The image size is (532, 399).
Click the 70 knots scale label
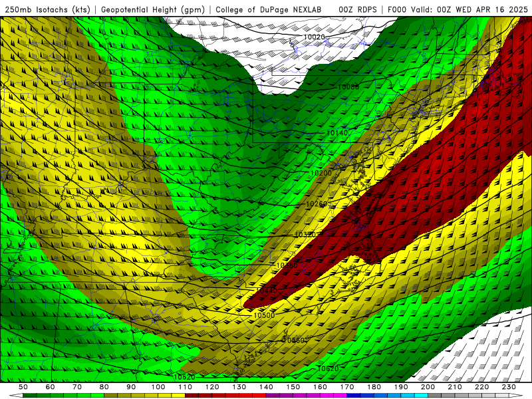click(x=77, y=387)
